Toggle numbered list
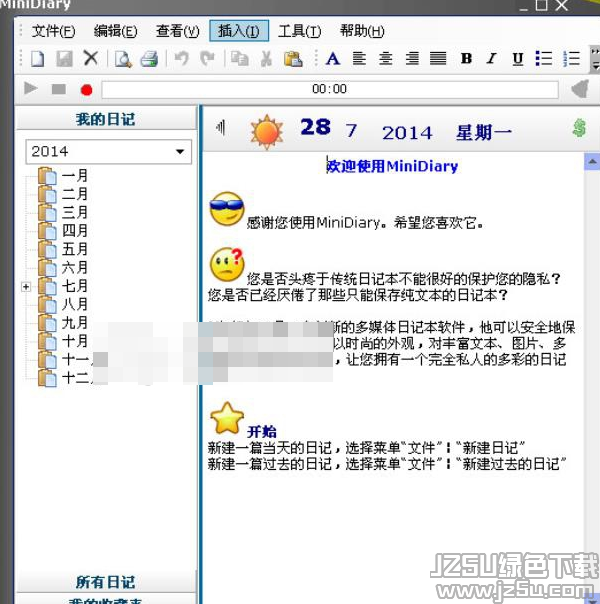This screenshot has height=604, width=600. [x=572, y=59]
